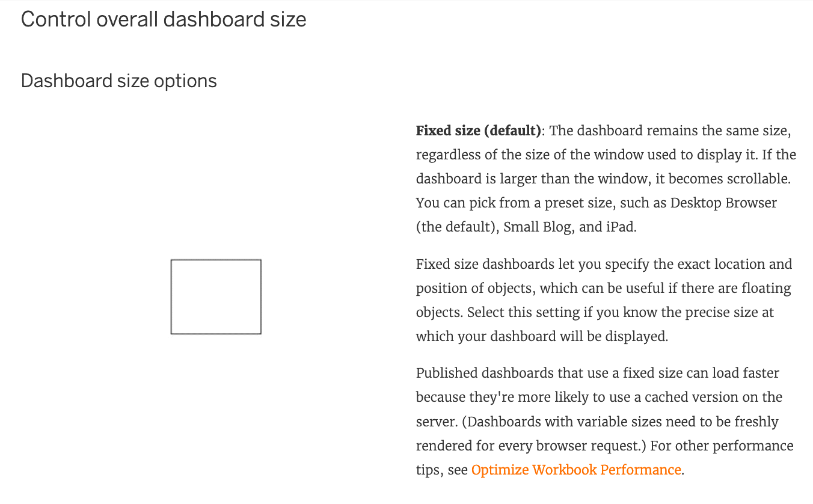
Task: Select the "Dashboard size options" subheading
Action: coord(119,81)
